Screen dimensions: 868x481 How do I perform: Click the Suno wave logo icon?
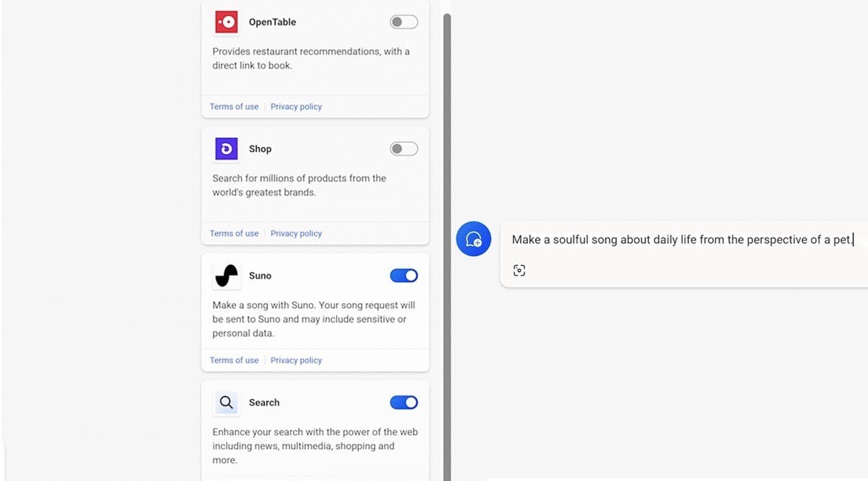(226, 276)
